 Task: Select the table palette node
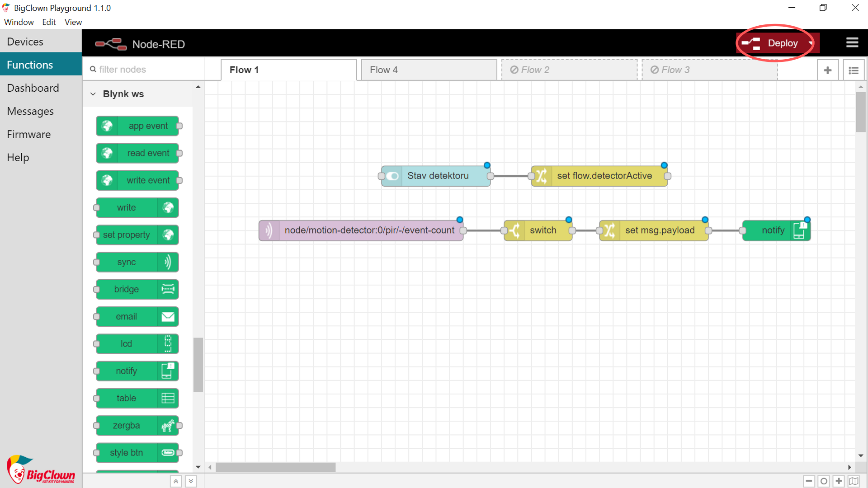(137, 398)
